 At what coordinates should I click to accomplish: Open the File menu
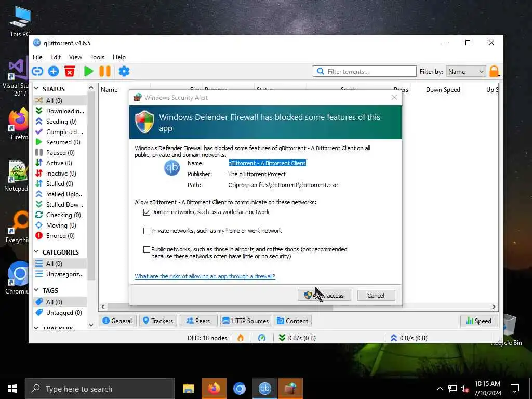coord(37,57)
